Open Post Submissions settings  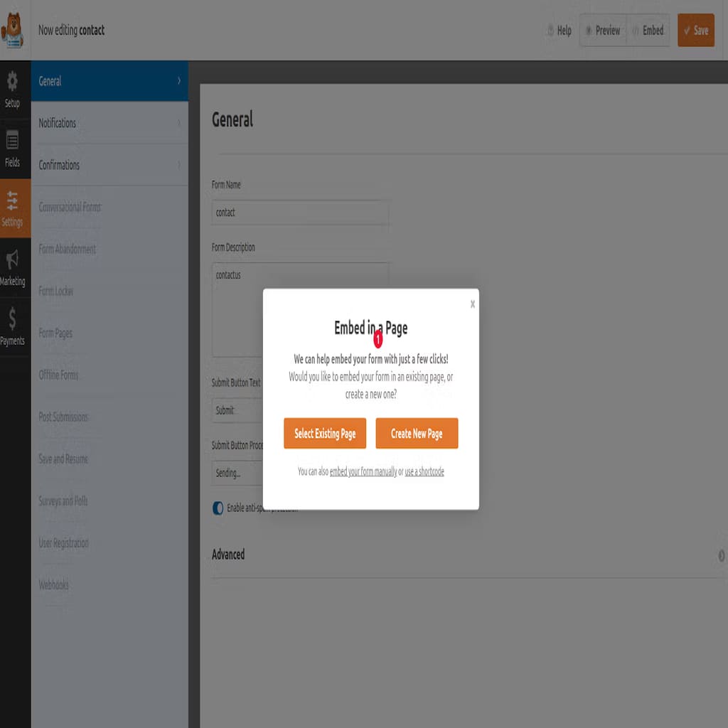(63, 417)
